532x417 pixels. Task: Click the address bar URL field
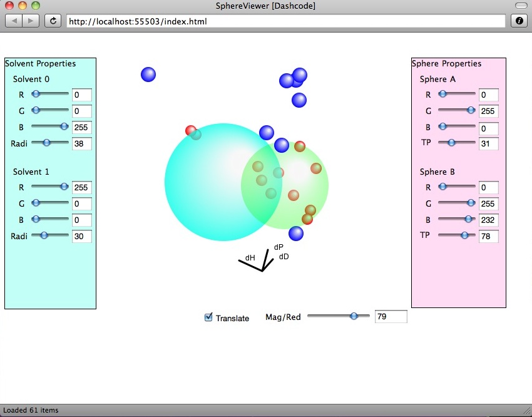tap(285, 21)
